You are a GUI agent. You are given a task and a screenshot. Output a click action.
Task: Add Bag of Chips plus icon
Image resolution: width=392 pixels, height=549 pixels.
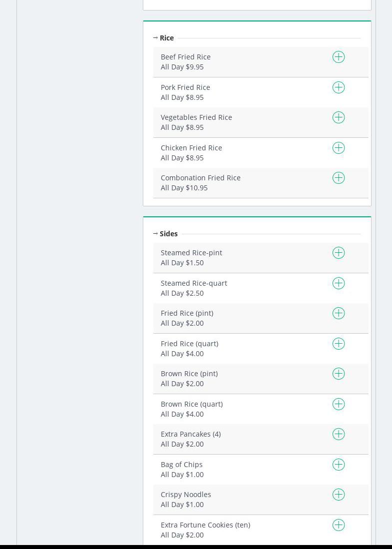[x=339, y=465]
